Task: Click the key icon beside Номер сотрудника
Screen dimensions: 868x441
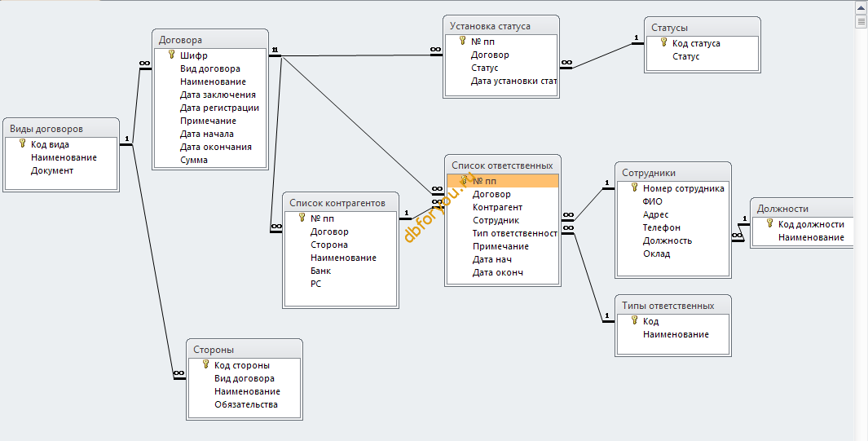Action: [634, 188]
